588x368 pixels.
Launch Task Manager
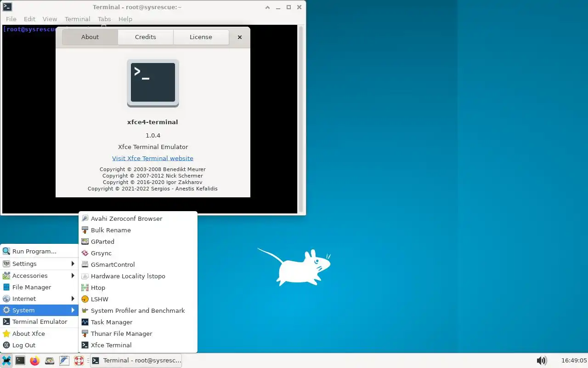[x=138, y=322]
